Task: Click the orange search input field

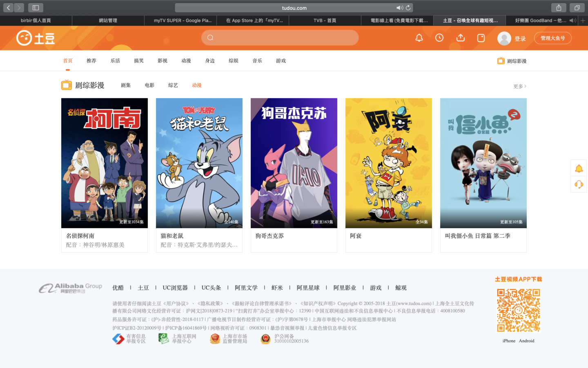Action: coord(280,38)
